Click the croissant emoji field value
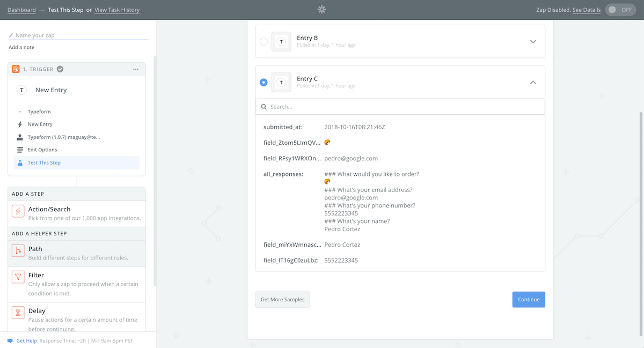644x348 pixels. (x=327, y=143)
